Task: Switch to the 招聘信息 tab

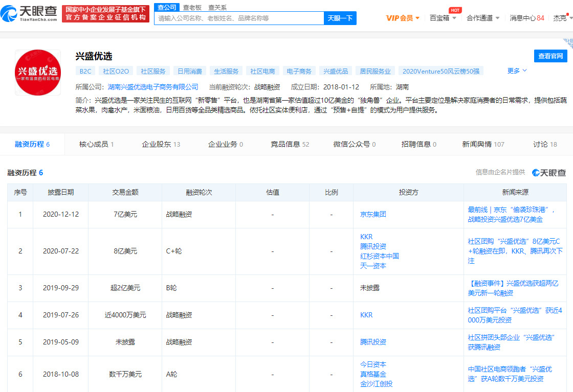Action: pos(419,144)
